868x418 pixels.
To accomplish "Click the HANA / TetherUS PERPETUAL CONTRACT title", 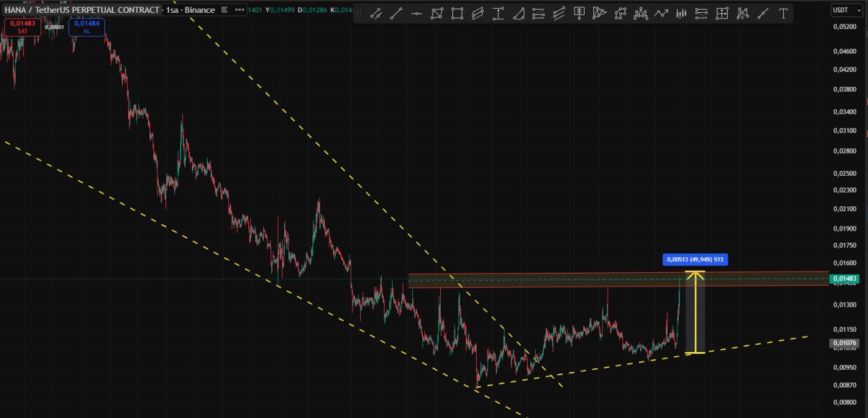I will 83,10.
